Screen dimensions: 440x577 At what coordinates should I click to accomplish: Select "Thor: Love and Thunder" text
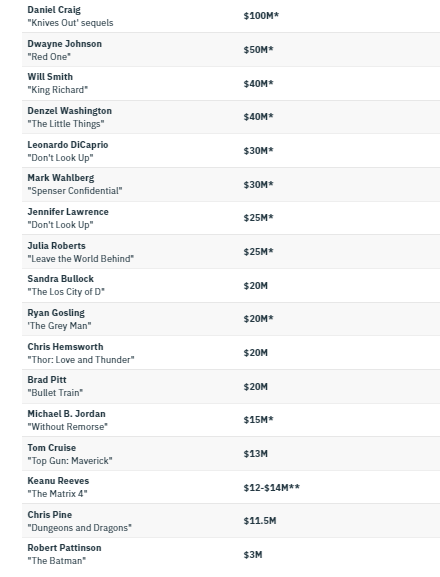click(81, 360)
